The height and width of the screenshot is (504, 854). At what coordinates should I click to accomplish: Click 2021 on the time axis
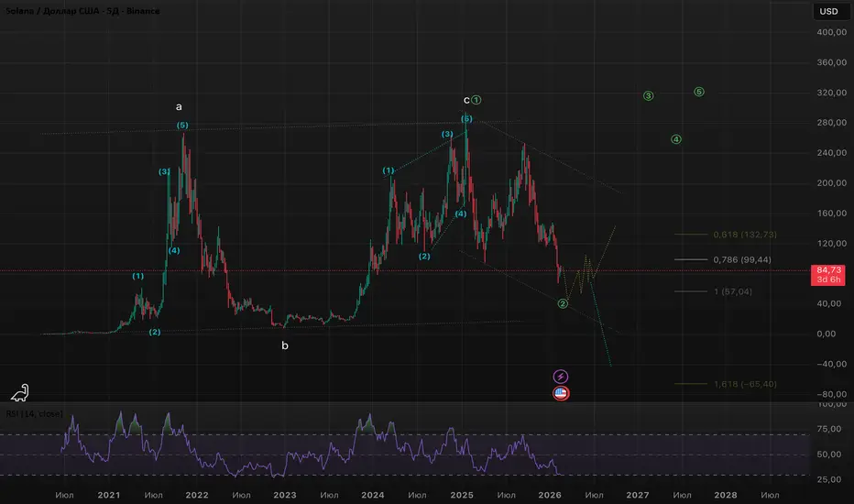tap(109, 495)
